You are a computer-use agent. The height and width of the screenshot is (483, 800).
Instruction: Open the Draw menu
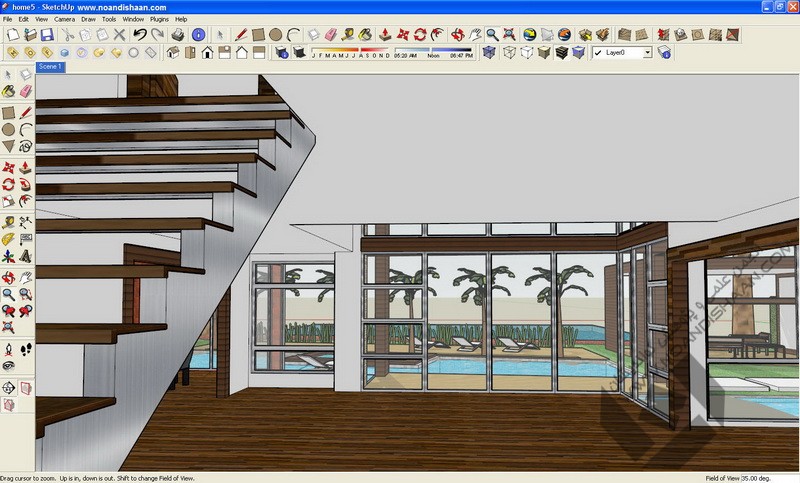click(x=87, y=19)
